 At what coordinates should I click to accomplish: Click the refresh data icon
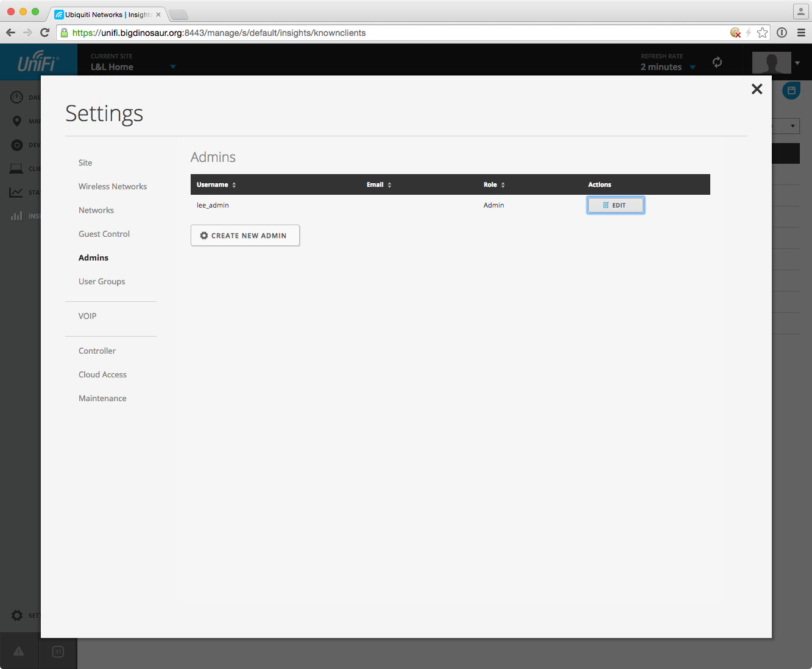[x=717, y=62]
